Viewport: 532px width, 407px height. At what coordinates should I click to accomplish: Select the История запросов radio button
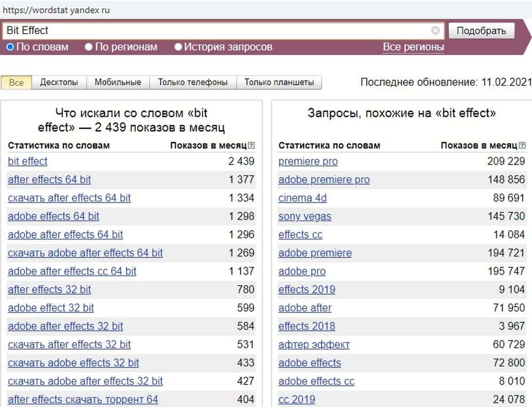(178, 47)
